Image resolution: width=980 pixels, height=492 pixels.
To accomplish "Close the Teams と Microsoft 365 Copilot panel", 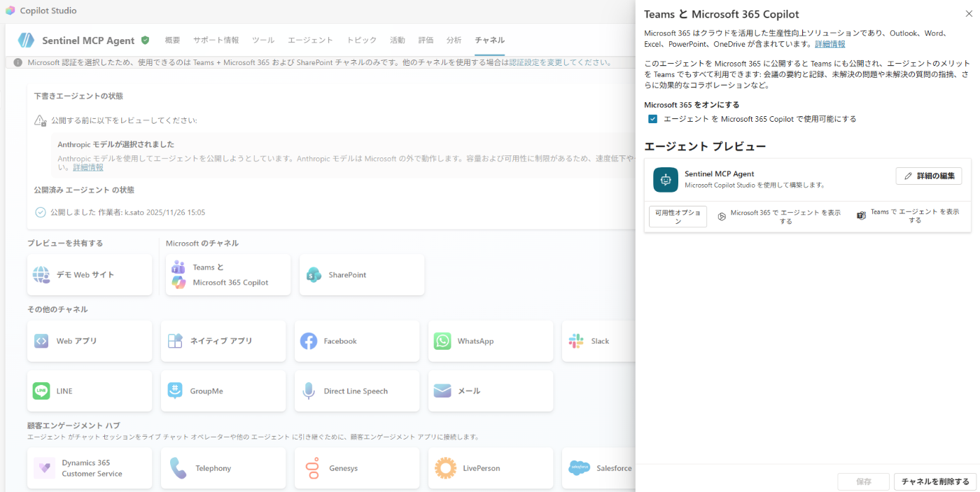I will click(x=969, y=13).
